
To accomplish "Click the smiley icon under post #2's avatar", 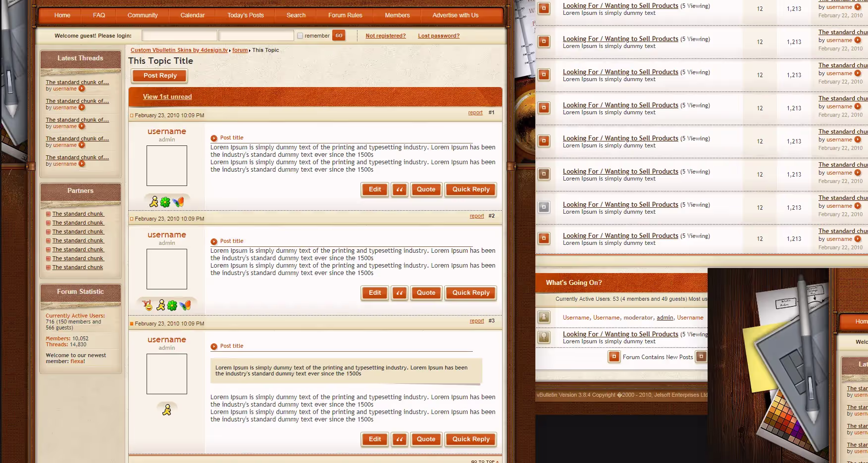I will [x=148, y=305].
